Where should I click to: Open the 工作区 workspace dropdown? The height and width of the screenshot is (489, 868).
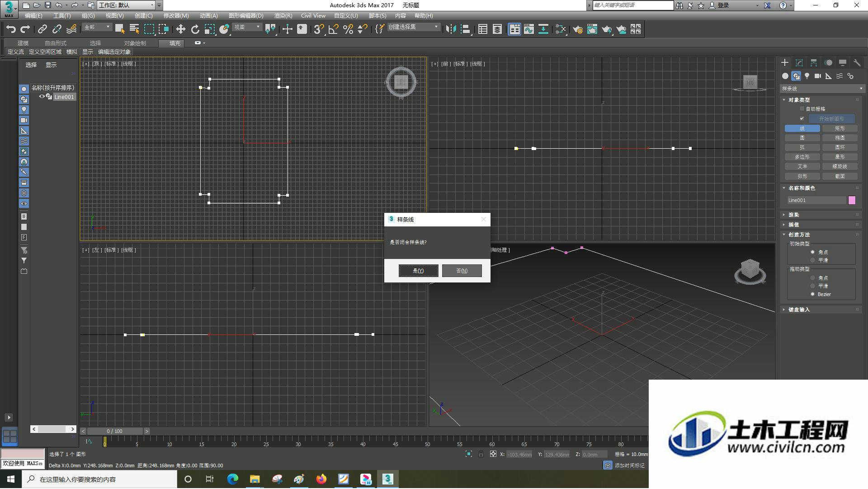click(x=126, y=5)
